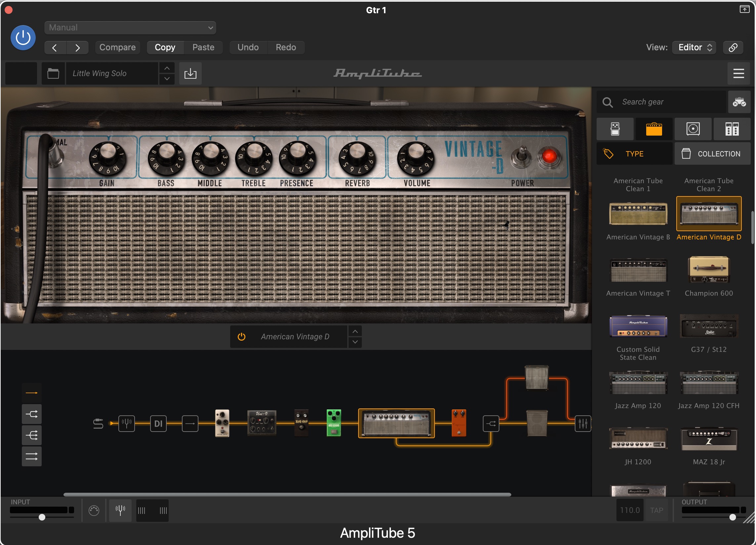The width and height of the screenshot is (756, 545).
Task: Toggle American Vintage D amp power icon
Action: (241, 337)
